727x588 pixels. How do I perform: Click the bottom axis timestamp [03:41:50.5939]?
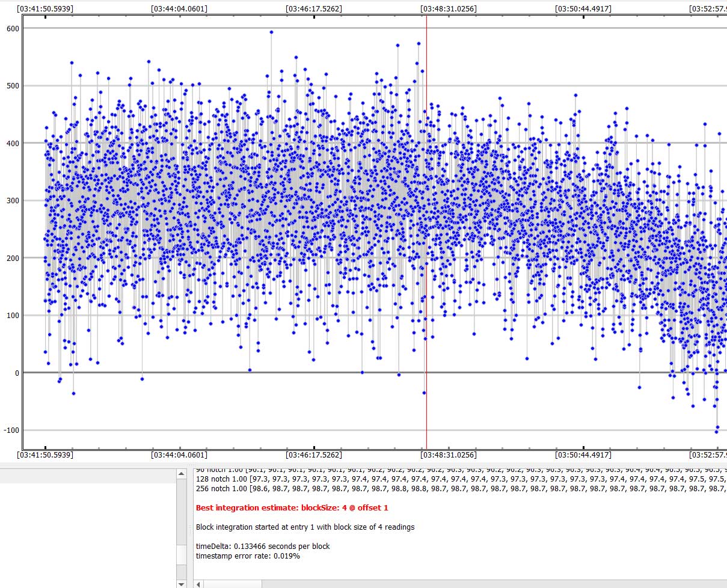pyautogui.click(x=46, y=455)
